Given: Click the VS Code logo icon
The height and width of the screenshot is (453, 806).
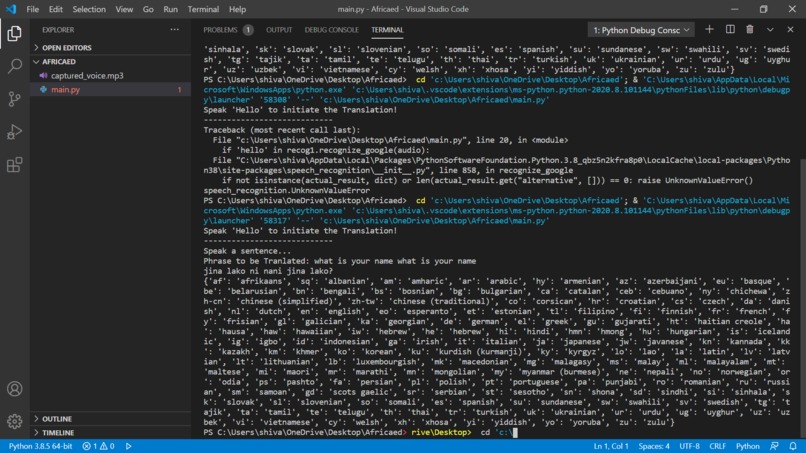Looking at the screenshot, I should tap(11, 9).
